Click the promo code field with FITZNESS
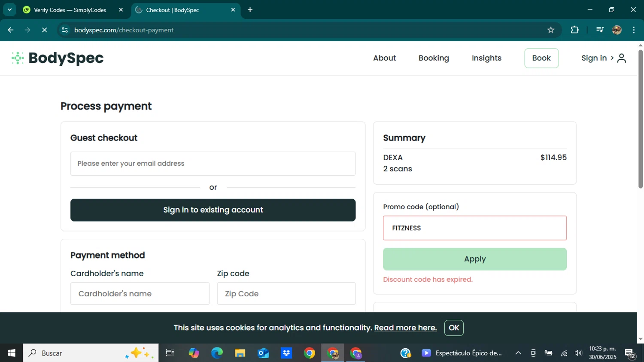644x362 pixels. (x=475, y=228)
